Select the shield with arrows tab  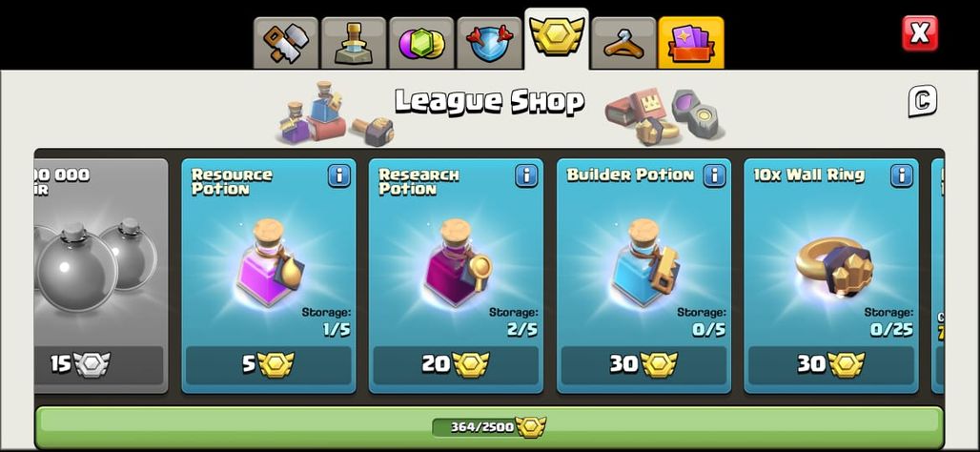pos(489,43)
